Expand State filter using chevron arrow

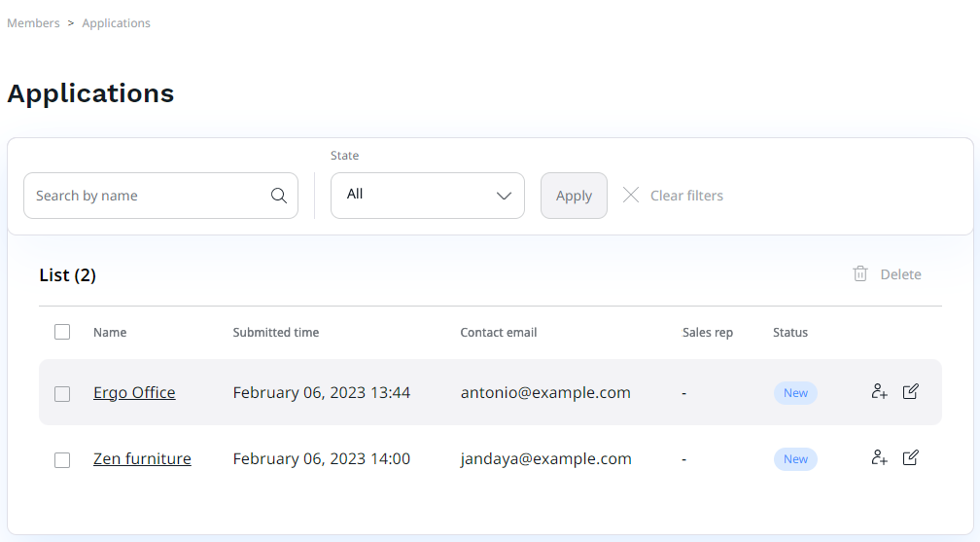tap(504, 196)
